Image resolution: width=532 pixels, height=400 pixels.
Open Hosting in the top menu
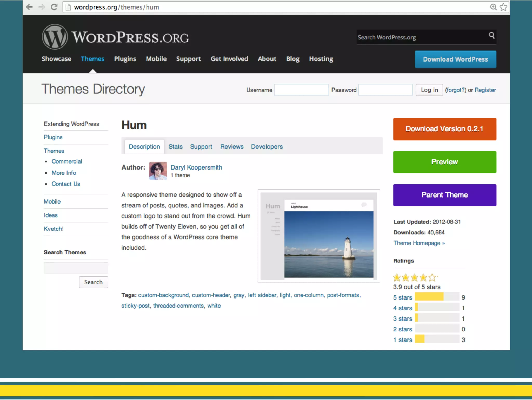321,59
